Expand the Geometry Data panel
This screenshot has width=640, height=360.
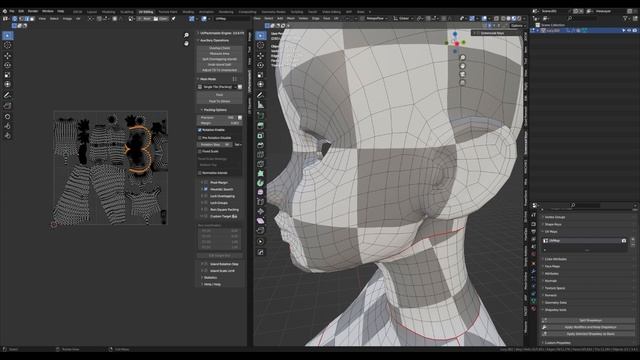pyautogui.click(x=555, y=302)
